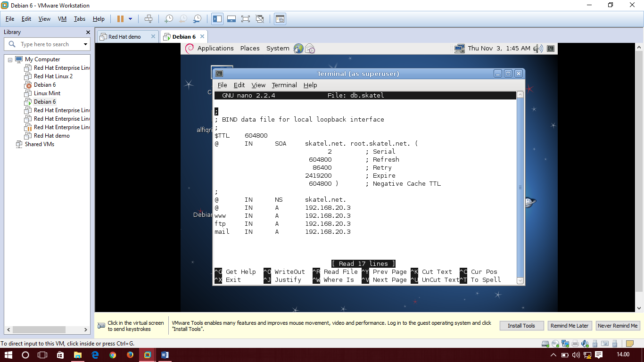
Task: Click the Install Tools button
Action: point(521,325)
